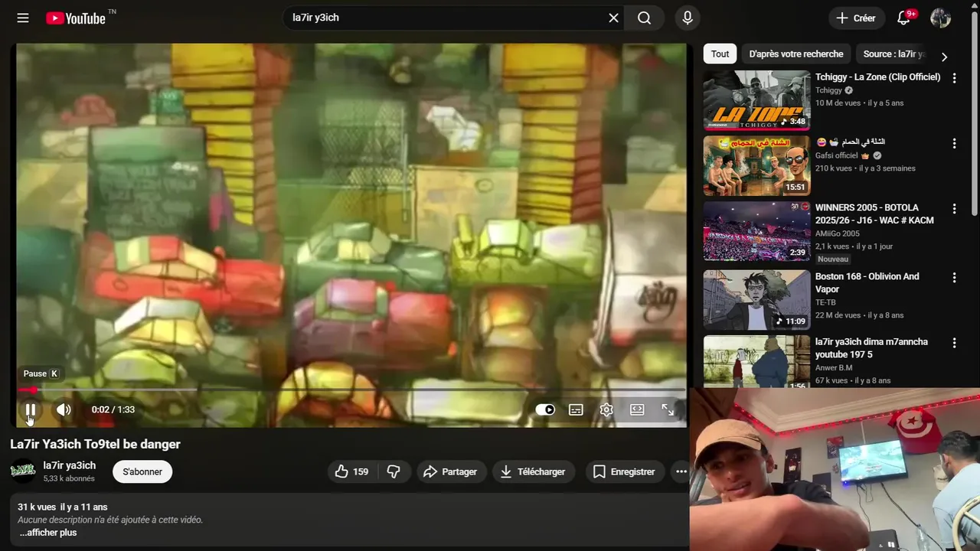Open more actions three-dot menu under the video
Image resolution: width=980 pixels, height=551 pixels.
coord(681,471)
